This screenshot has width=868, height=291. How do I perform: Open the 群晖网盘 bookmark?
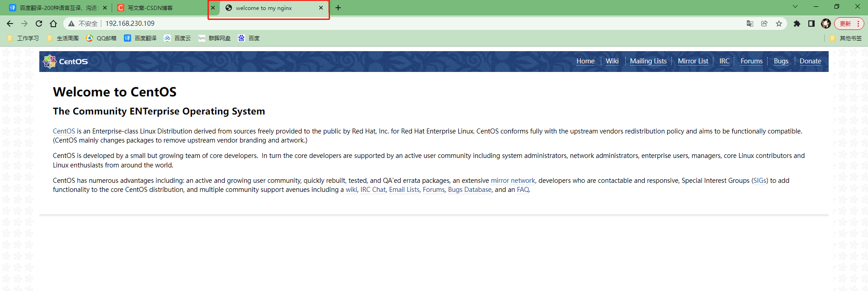point(214,38)
